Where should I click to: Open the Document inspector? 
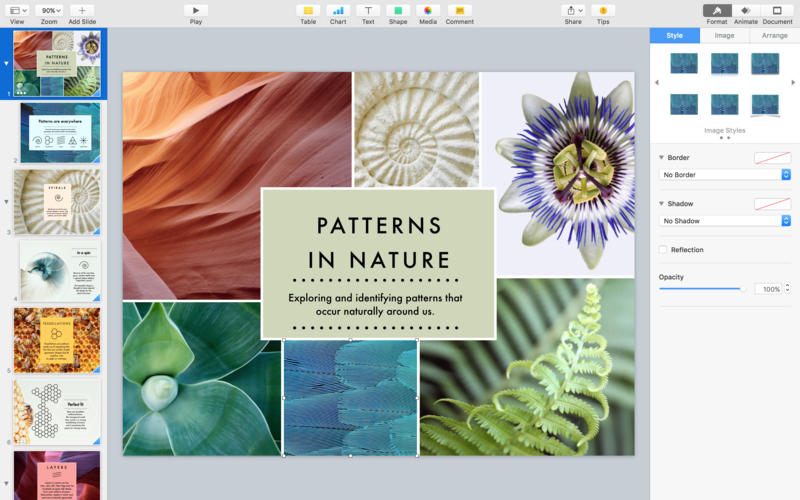point(777,10)
